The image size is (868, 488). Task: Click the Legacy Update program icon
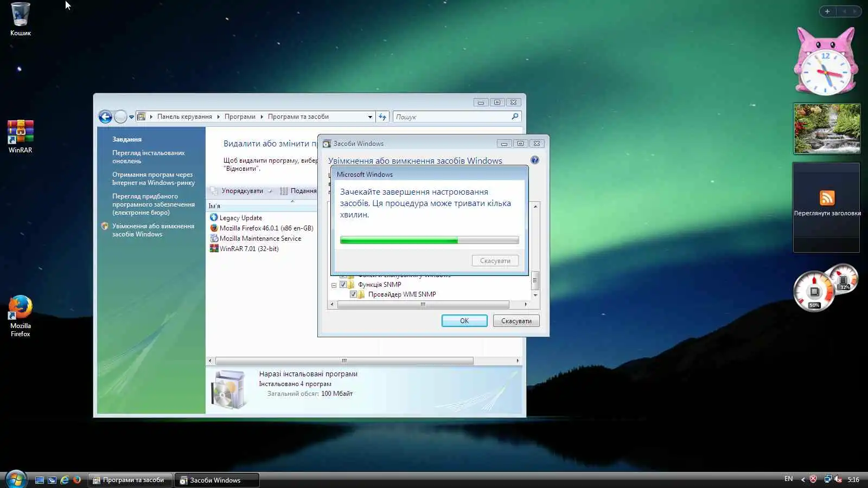[x=214, y=217]
